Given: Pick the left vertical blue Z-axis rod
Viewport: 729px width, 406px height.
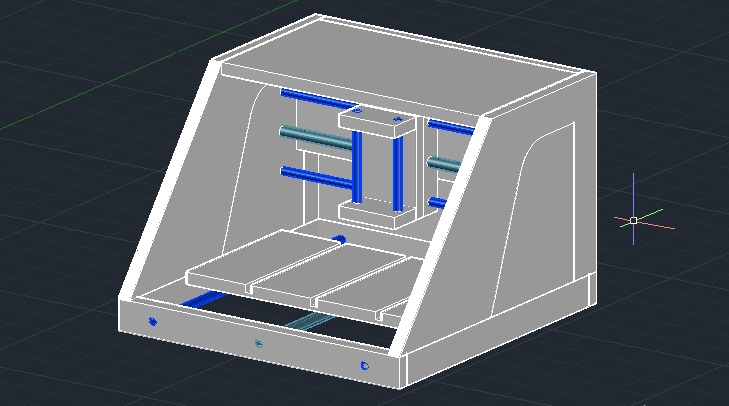Looking at the screenshot, I should (357, 166).
